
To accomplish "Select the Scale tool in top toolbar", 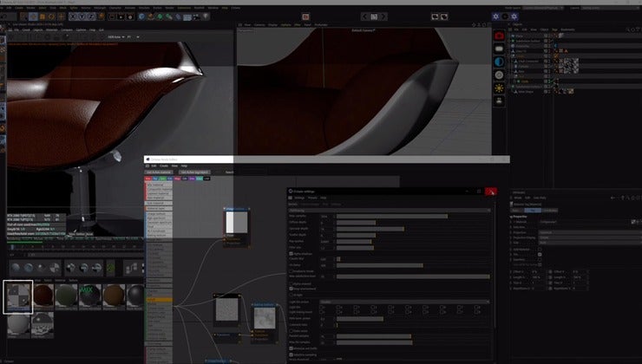I will pyautogui.click(x=43, y=16).
